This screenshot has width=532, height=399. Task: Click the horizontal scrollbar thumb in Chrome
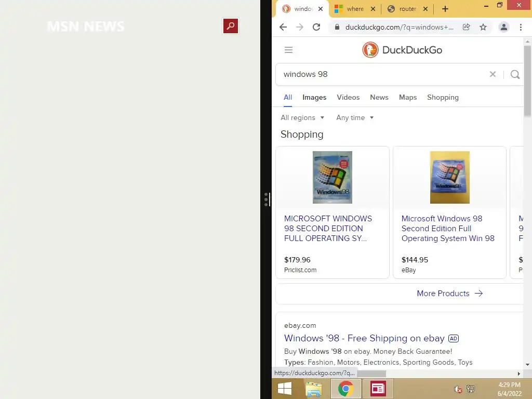click(x=371, y=374)
